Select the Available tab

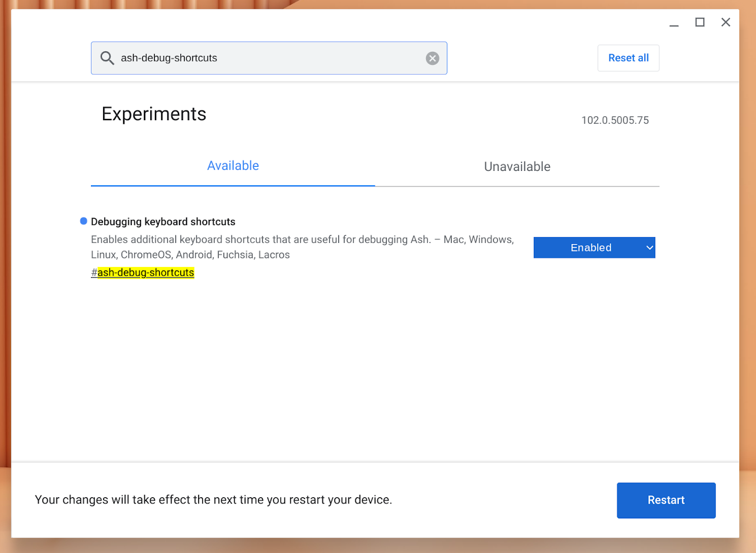tap(233, 166)
